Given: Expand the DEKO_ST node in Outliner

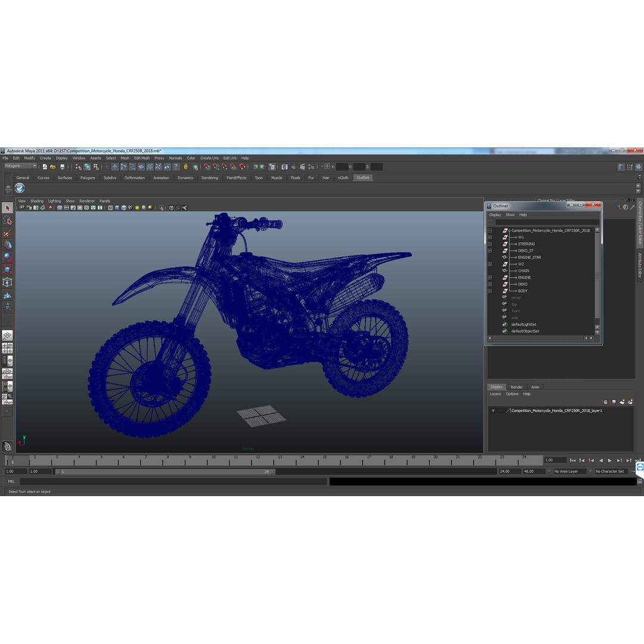Looking at the screenshot, I should [490, 250].
